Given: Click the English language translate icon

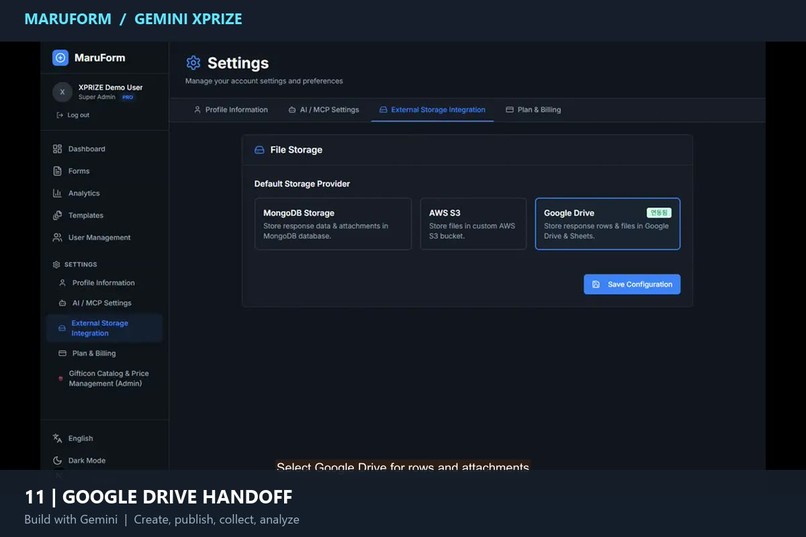Looking at the screenshot, I should pos(57,438).
